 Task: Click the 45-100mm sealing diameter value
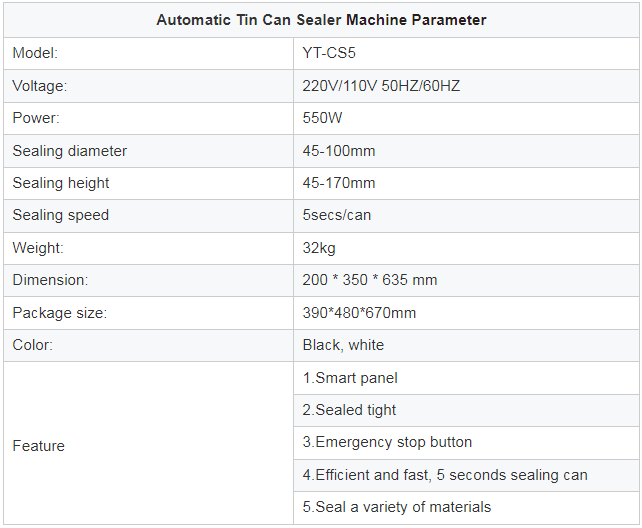pos(339,151)
